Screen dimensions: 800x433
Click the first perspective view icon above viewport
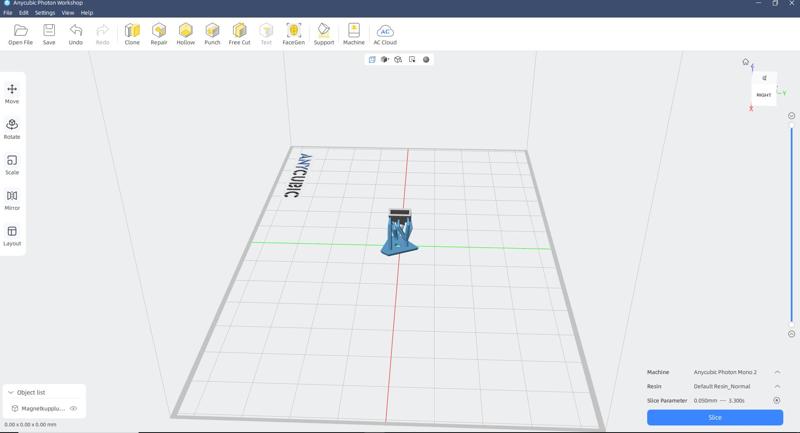[x=372, y=60]
